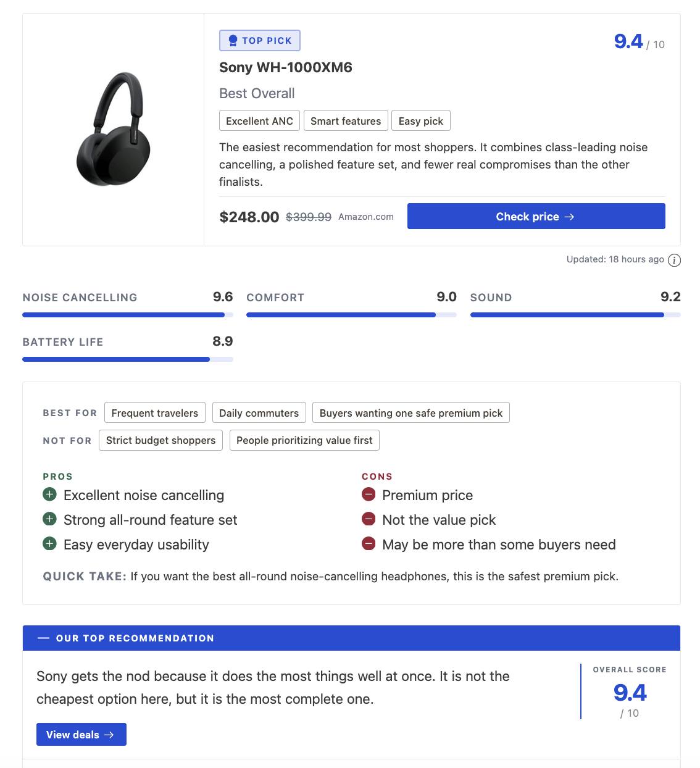The width and height of the screenshot is (700, 768).
Task: Select the Excellent ANC tag
Action: pyautogui.click(x=259, y=120)
